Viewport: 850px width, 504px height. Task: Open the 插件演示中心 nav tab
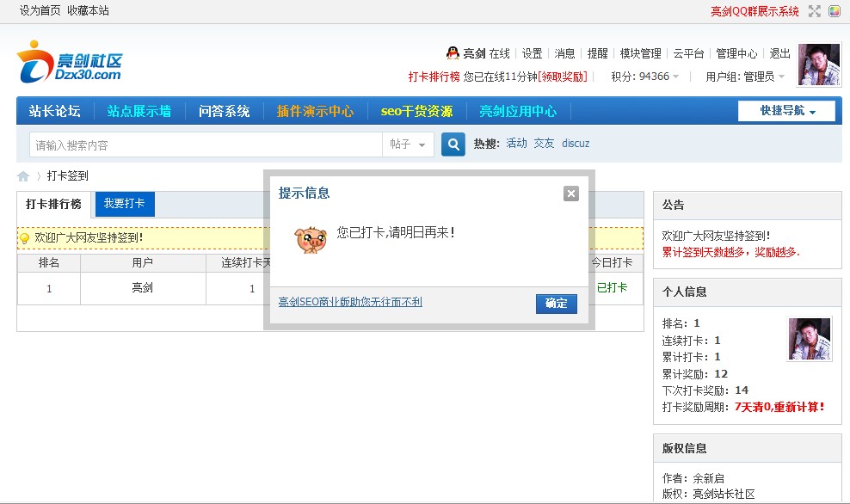pyautogui.click(x=315, y=111)
